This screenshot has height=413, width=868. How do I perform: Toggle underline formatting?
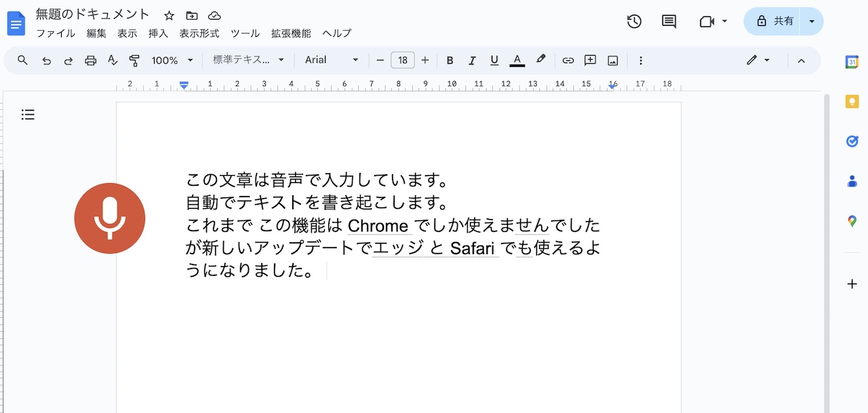[x=494, y=60]
